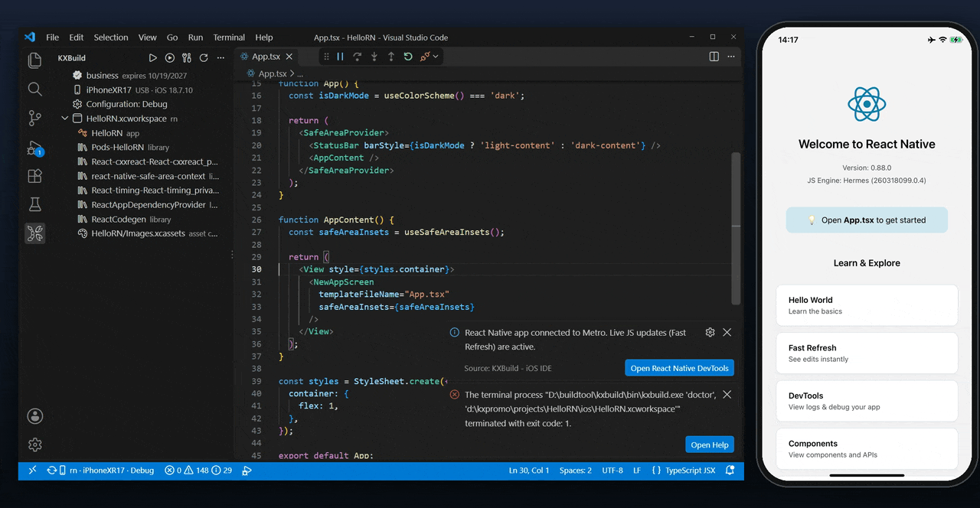Viewport: 980px width, 508px height.
Task: Pause execution in debug toolbar
Action: click(x=341, y=57)
